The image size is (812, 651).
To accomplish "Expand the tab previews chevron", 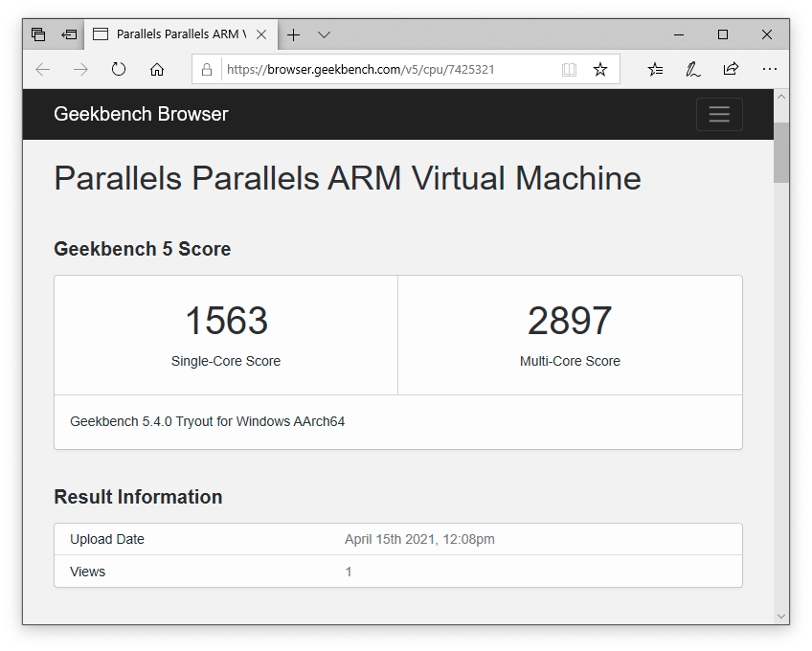I will tap(325, 34).
